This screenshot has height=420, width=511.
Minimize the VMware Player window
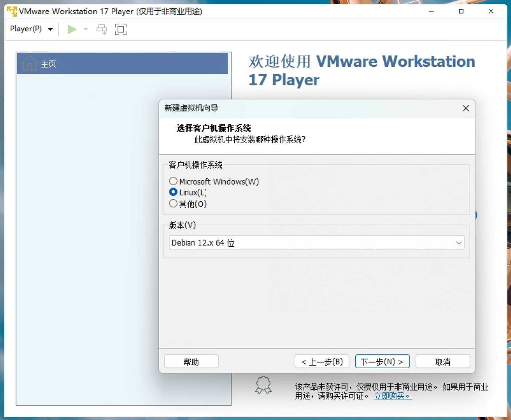tap(431, 11)
